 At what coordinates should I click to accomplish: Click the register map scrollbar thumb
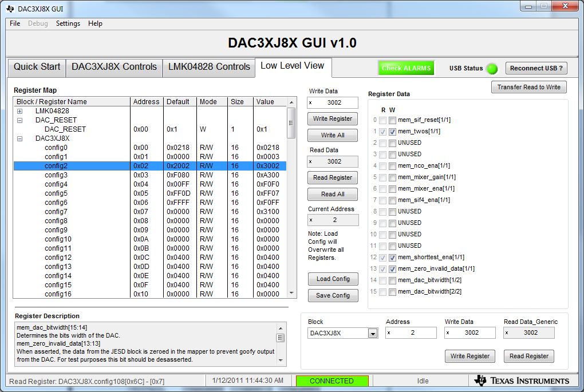(x=291, y=123)
